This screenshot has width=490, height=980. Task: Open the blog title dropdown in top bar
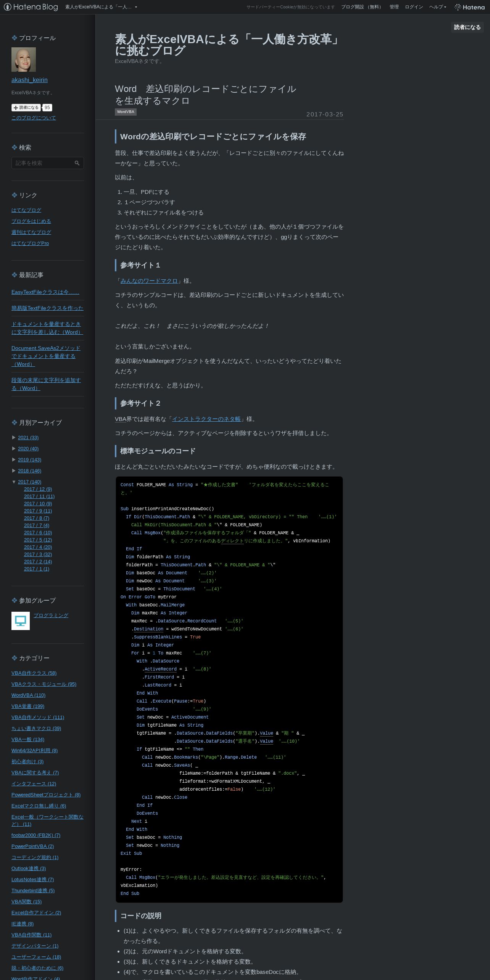101,7
